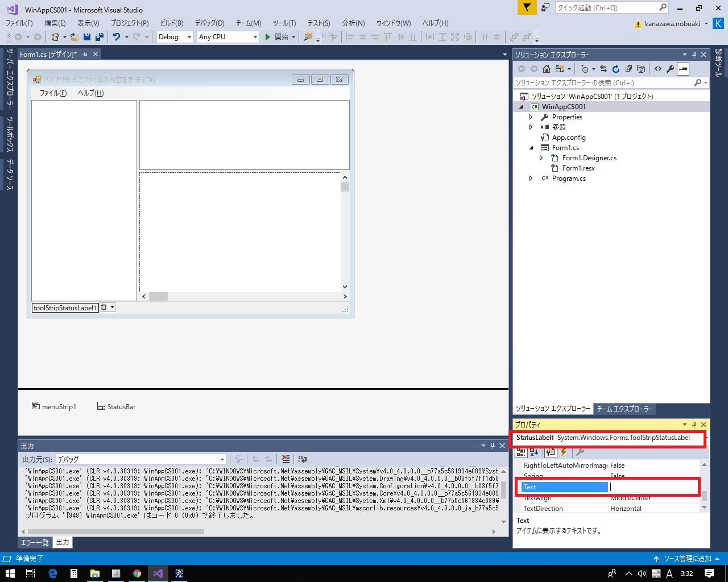Open the ツール(T) tools menu
This screenshot has width=728, height=582.
pos(284,23)
